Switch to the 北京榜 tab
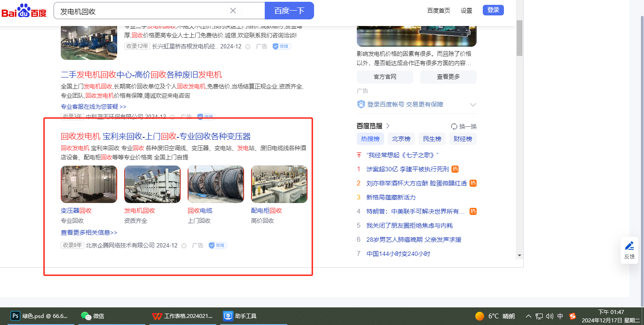644x325 pixels. (401, 139)
